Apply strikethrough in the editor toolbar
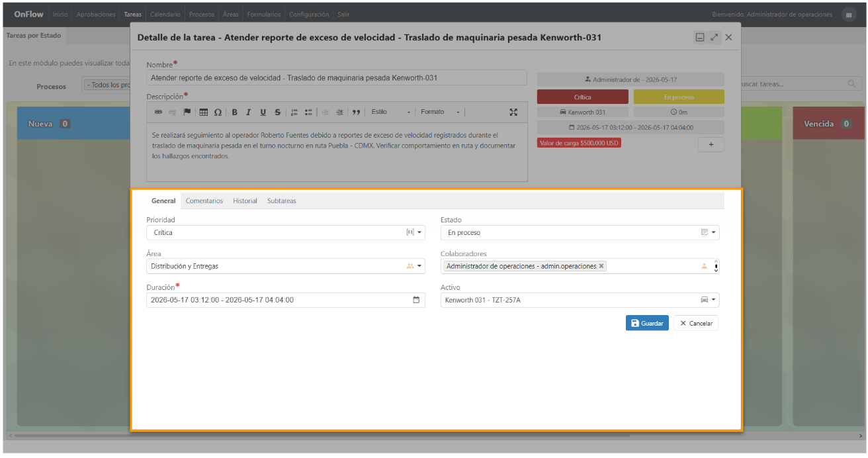Viewport: 868px width, 458px height. click(x=277, y=112)
